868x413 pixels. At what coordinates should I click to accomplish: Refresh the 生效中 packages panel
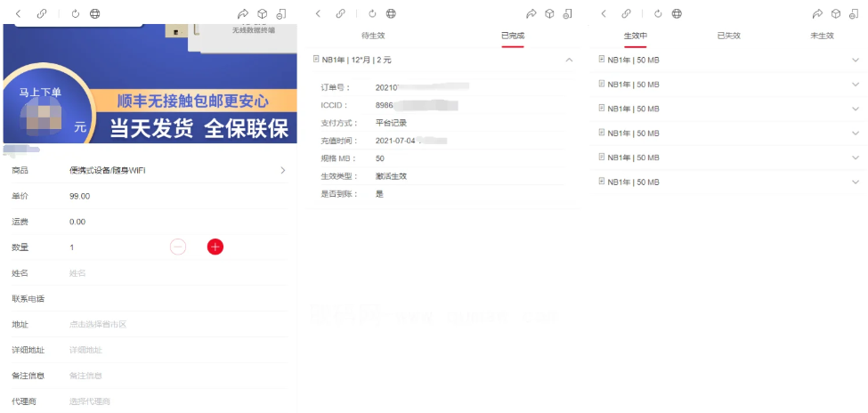coord(658,14)
